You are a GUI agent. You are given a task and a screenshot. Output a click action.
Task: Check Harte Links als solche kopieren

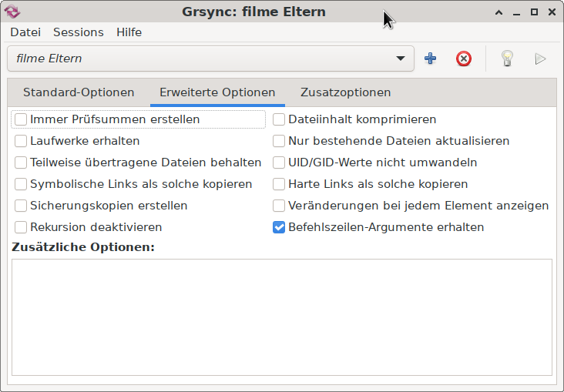pyautogui.click(x=279, y=184)
